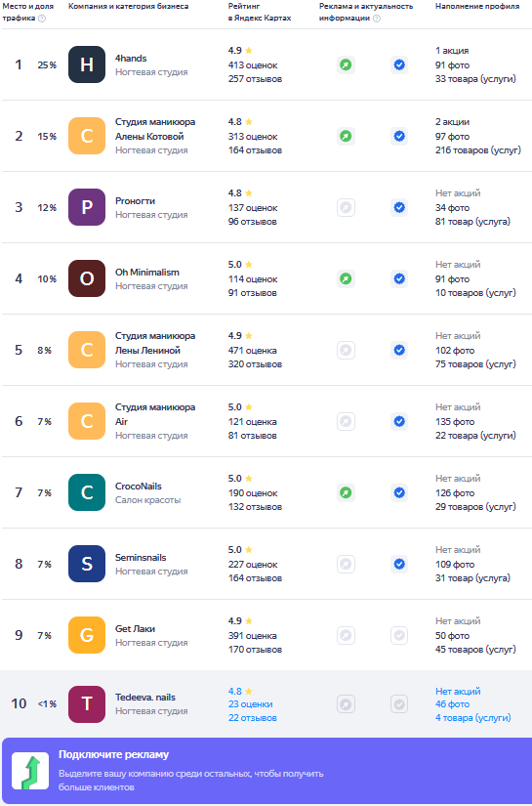This screenshot has height=806, width=532.
Task: Click the grey advertising icon for Seminsnails
Action: [x=347, y=565]
